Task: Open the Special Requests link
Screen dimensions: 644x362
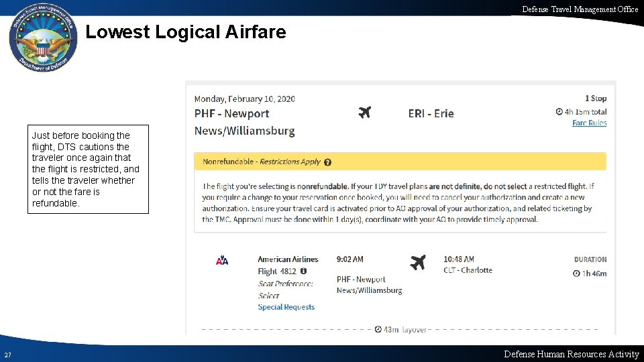Action: [x=286, y=307]
